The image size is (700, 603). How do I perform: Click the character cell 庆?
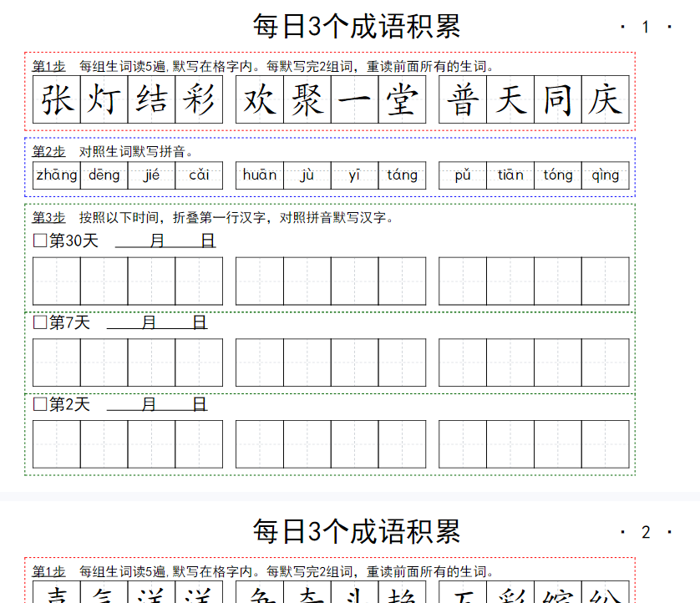pyautogui.click(x=605, y=99)
